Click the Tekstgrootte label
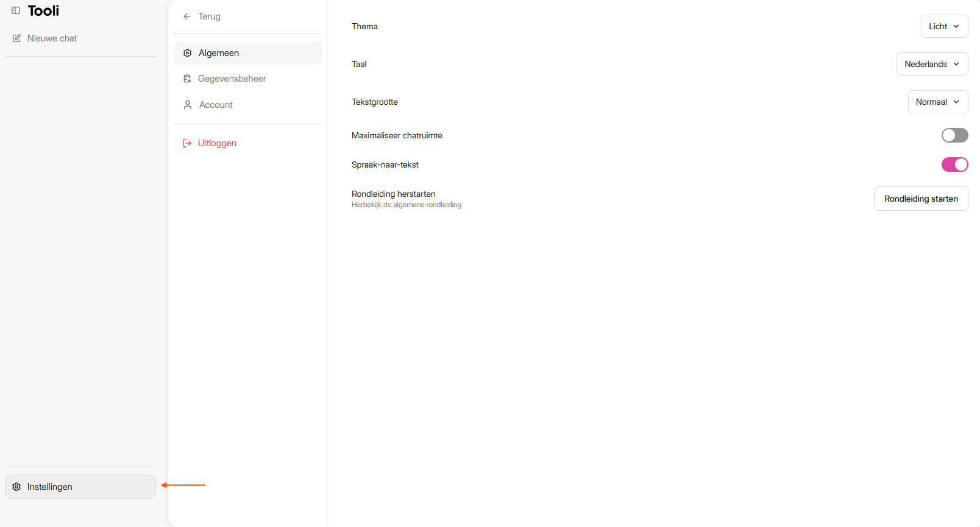Image resolution: width=980 pixels, height=527 pixels. point(375,102)
